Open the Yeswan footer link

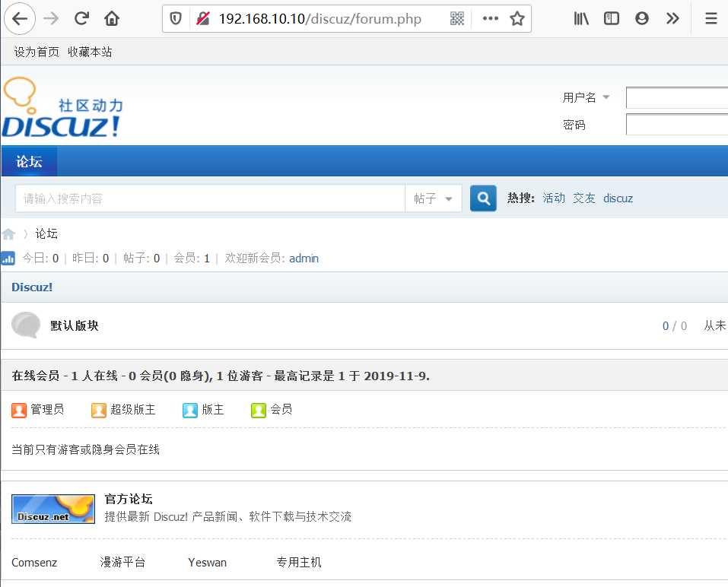(x=207, y=563)
